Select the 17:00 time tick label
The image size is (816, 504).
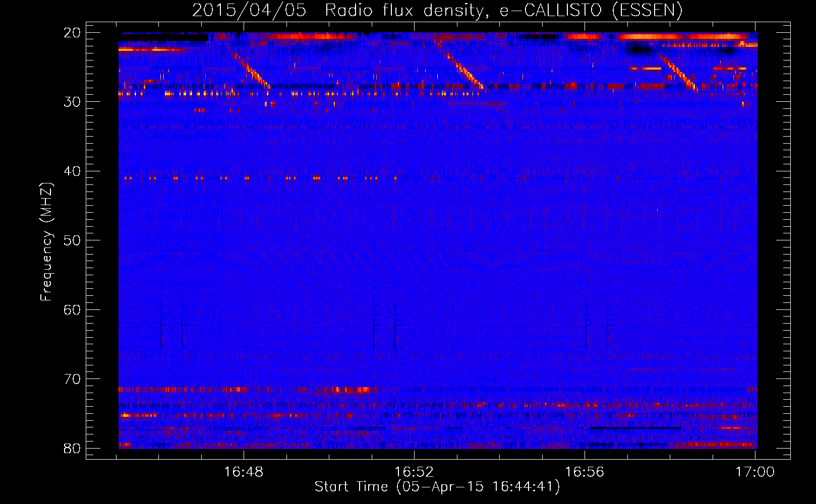point(755,472)
